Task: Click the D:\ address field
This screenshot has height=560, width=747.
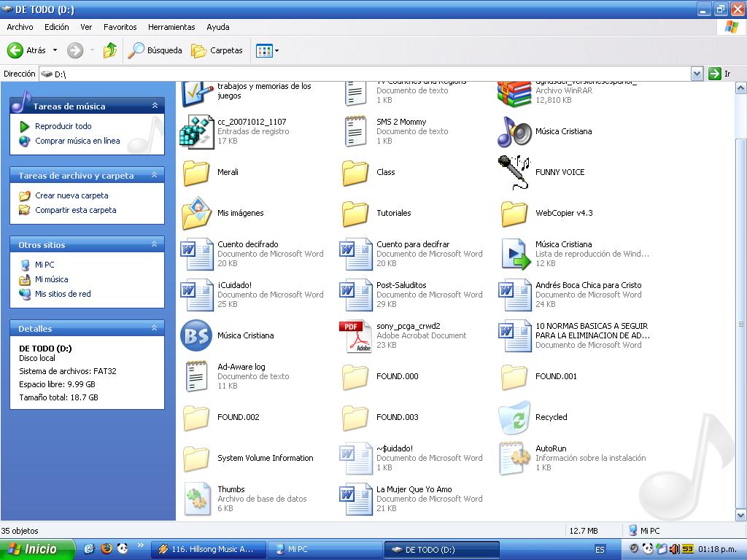Action: point(365,74)
